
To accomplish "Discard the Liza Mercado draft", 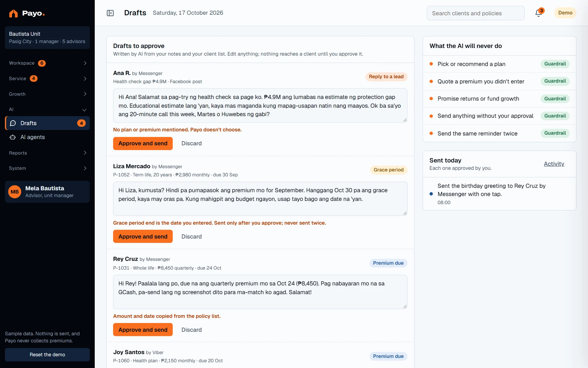I will tap(192, 237).
